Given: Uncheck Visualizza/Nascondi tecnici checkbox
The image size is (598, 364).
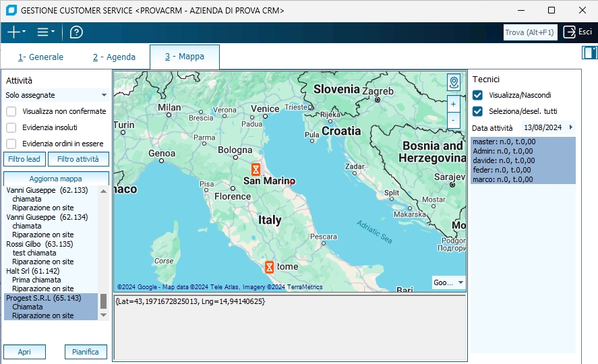Looking at the screenshot, I should pyautogui.click(x=478, y=95).
